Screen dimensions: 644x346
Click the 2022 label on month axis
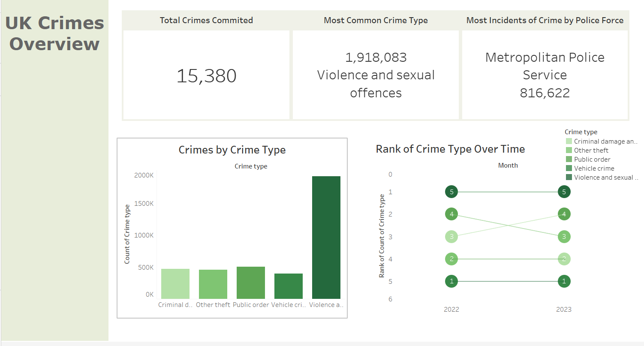click(x=451, y=310)
